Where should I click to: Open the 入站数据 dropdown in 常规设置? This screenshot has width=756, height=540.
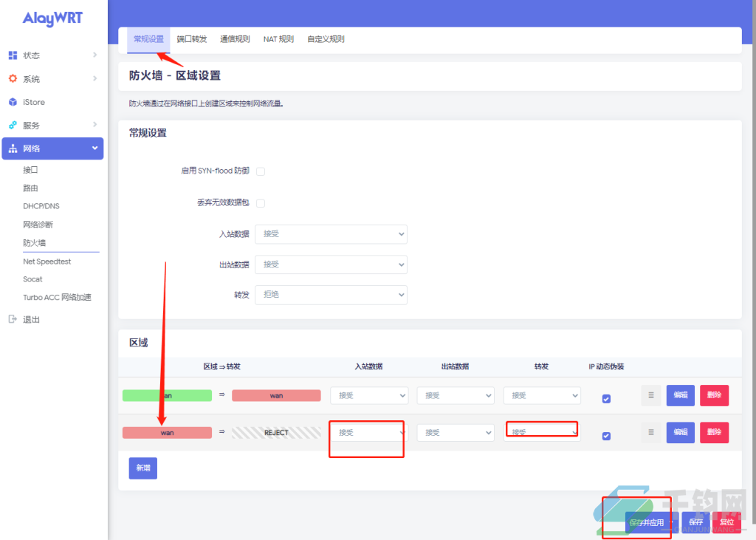(331, 234)
